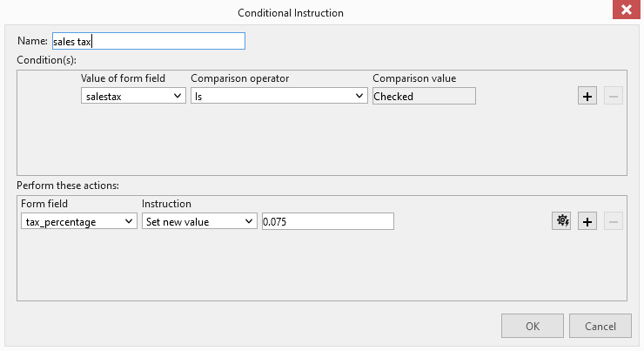Confirm the dialog with the OK button
The height and width of the screenshot is (351, 644).
[533, 326]
